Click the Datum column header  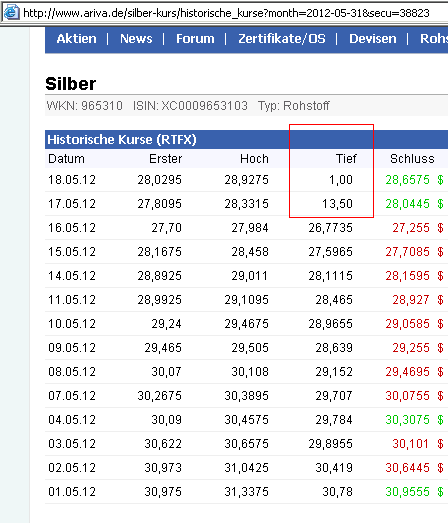pyautogui.click(x=66, y=159)
